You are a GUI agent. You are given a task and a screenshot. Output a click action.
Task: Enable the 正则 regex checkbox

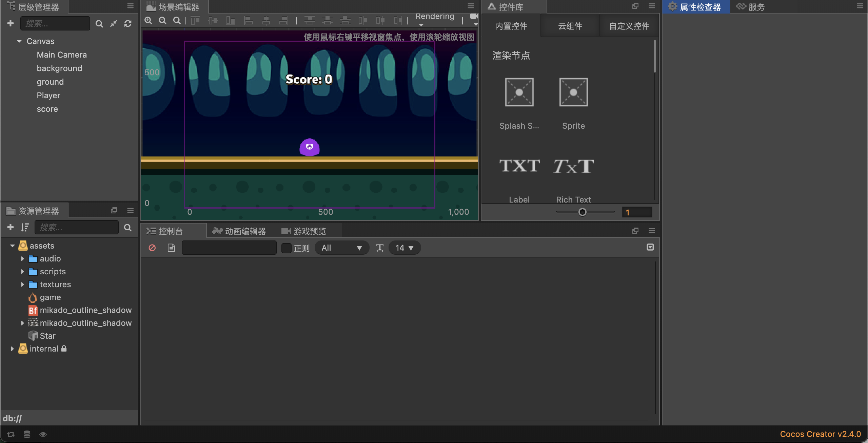(287, 248)
